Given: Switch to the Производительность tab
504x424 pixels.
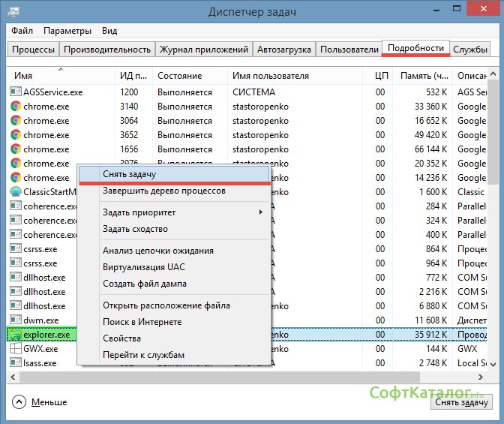Looking at the screenshot, I should tap(107, 50).
